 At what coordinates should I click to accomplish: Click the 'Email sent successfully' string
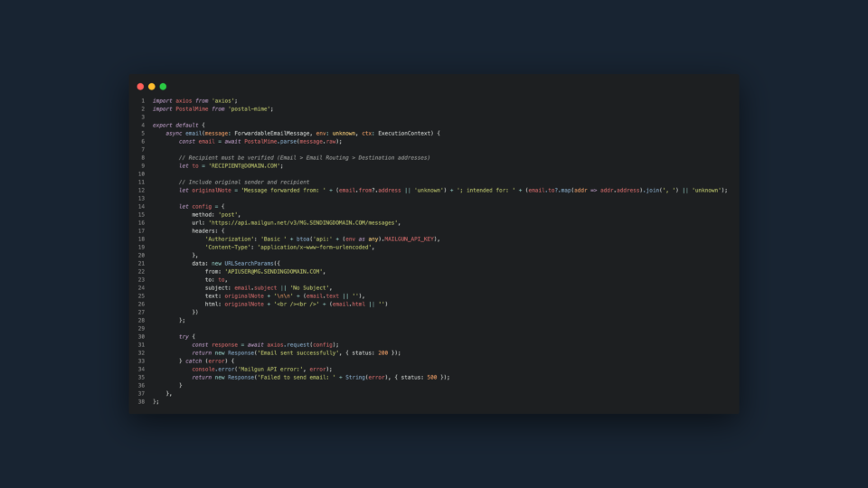[x=297, y=353]
